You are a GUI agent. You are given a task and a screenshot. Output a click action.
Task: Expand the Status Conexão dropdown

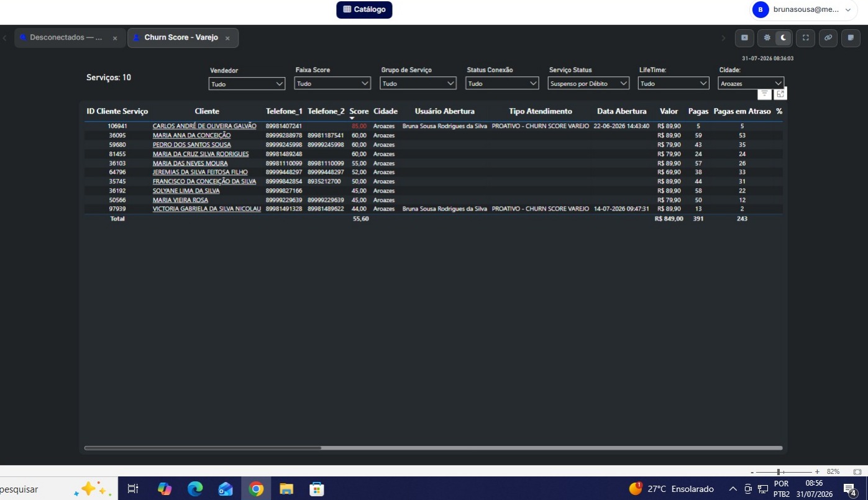(x=502, y=83)
